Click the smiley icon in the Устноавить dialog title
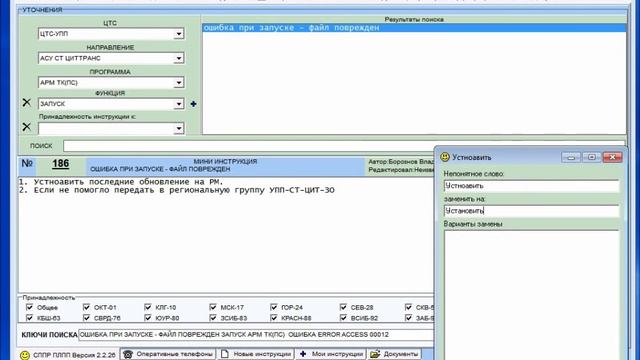 (x=445, y=157)
